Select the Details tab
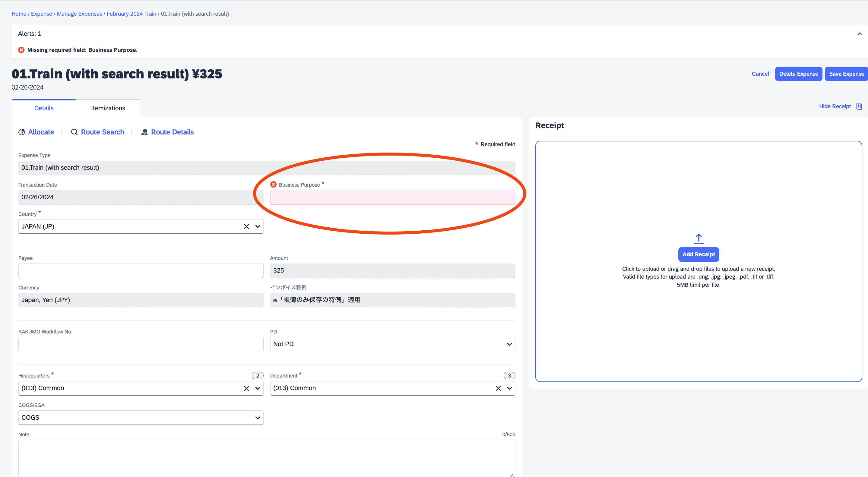Viewport: 868px width, 477px height. pos(44,108)
